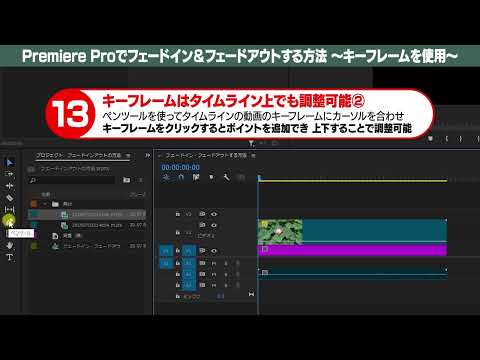Click the fx badge on the purple clip
Viewport: 480px width, 360px height.
click(265, 249)
